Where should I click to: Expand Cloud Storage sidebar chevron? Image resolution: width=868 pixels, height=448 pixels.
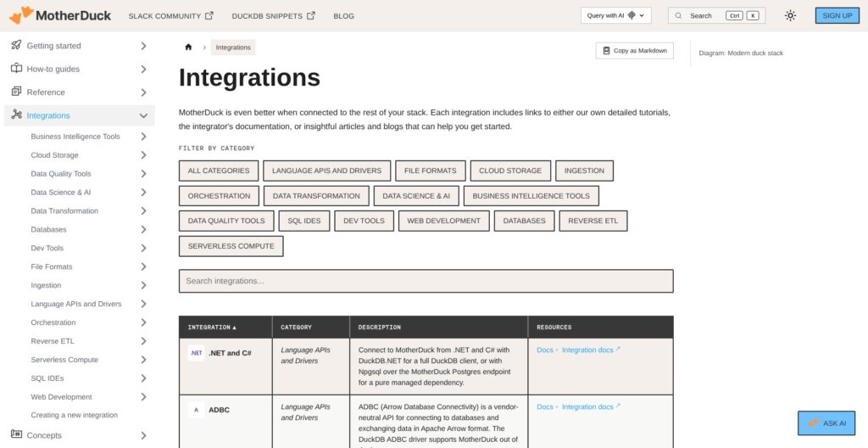(143, 155)
